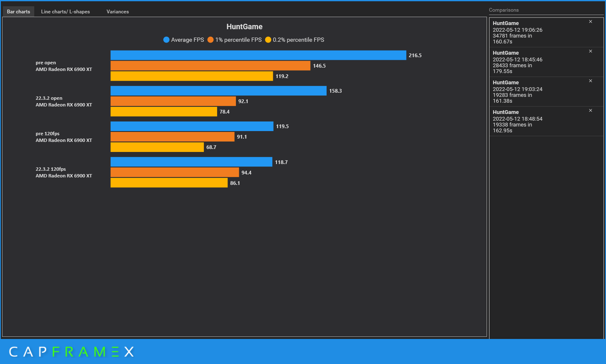The width and height of the screenshot is (606, 364).
Task: Click the Comparisons panel header
Action: point(504,10)
